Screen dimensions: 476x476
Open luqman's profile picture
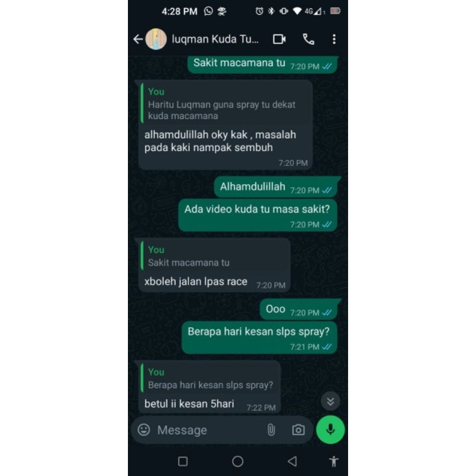tap(156, 39)
